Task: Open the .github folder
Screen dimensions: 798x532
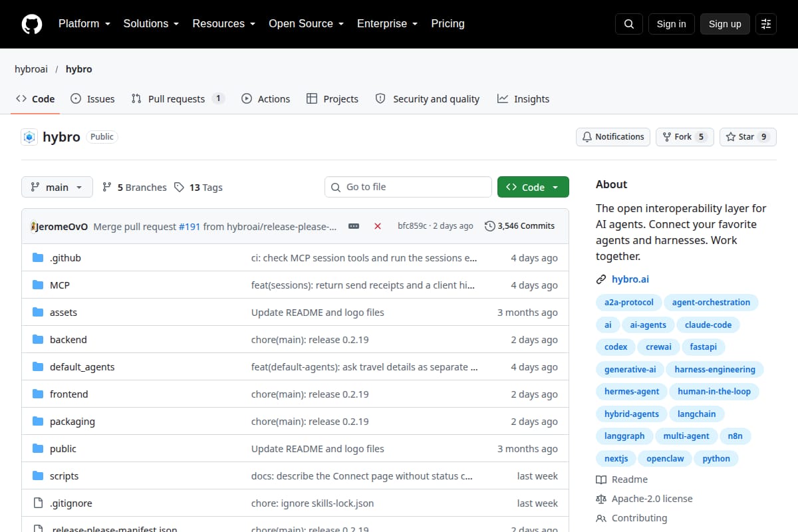Action: click(65, 258)
